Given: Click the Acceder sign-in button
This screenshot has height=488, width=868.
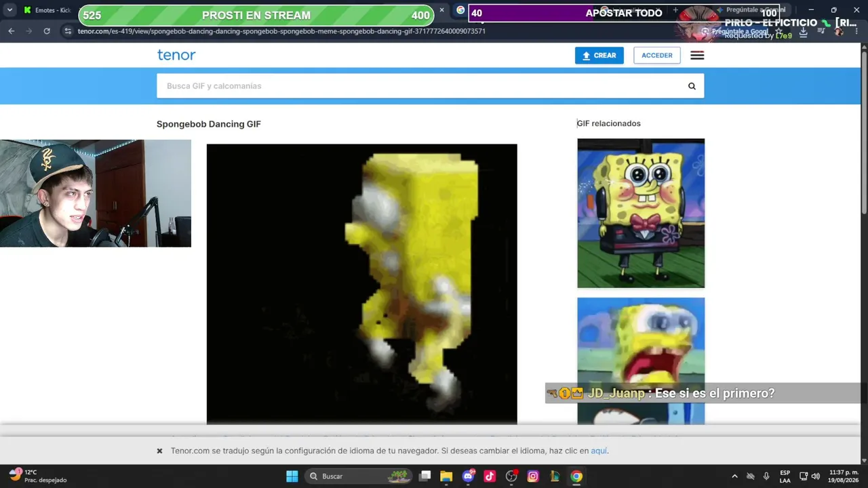Looking at the screenshot, I should 657,56.
